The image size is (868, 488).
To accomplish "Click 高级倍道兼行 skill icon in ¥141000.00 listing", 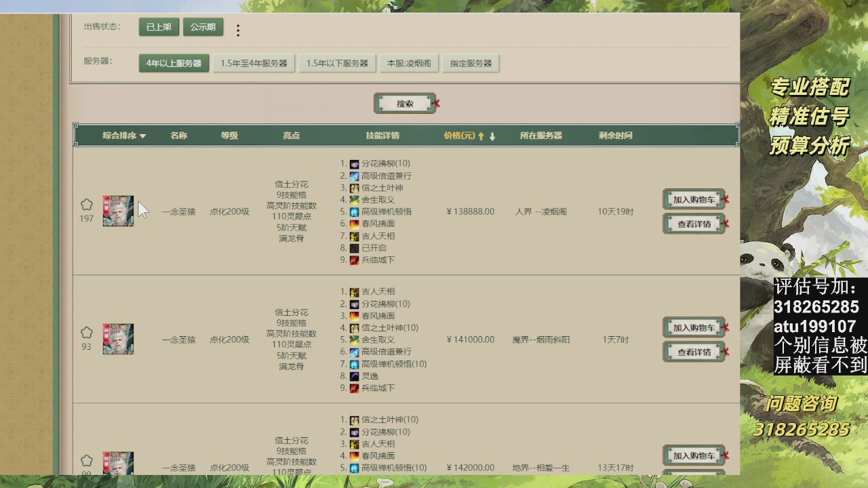I will (x=354, y=352).
